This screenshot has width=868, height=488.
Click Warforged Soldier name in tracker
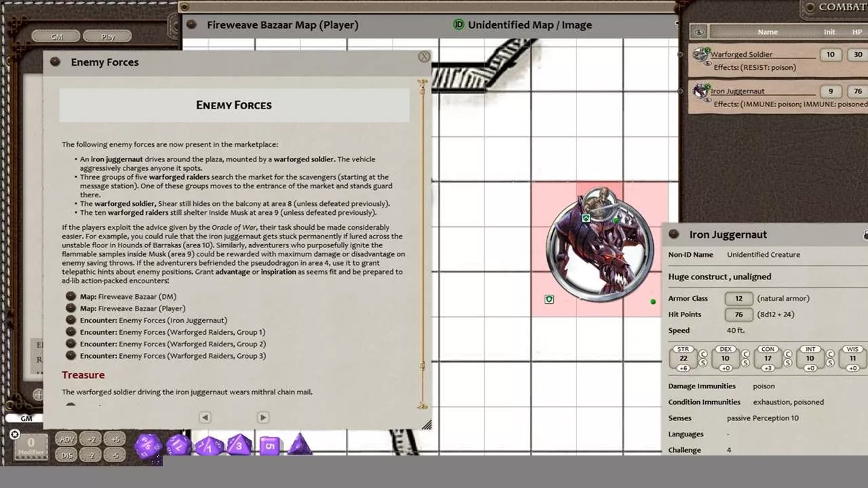tap(741, 54)
